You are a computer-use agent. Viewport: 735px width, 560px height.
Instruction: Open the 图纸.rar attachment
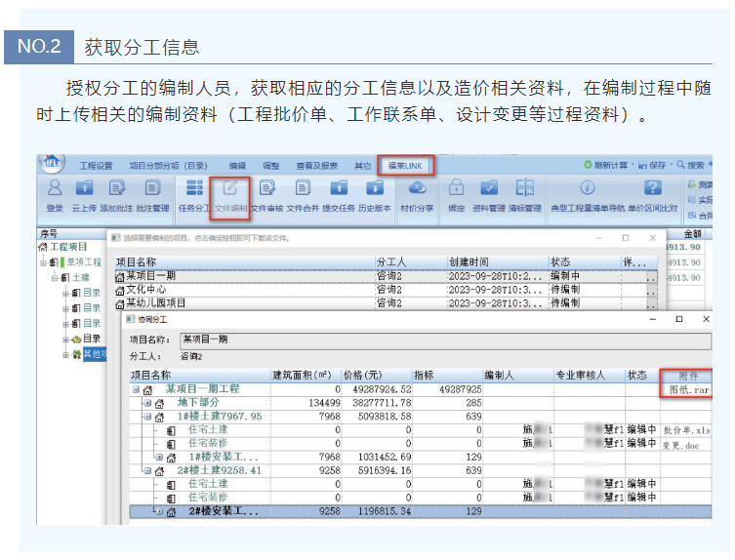[x=689, y=390]
